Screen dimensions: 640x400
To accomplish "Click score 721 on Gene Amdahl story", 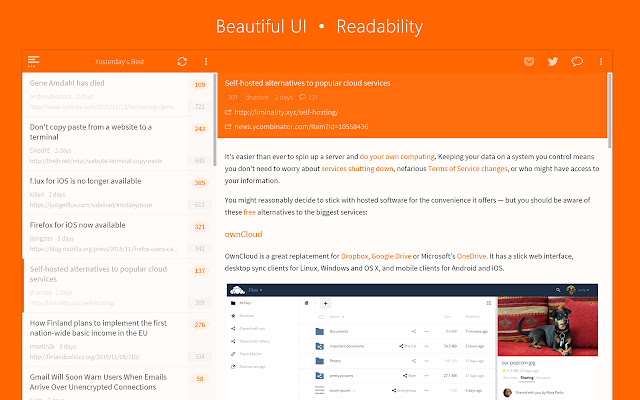I will [x=200, y=107].
